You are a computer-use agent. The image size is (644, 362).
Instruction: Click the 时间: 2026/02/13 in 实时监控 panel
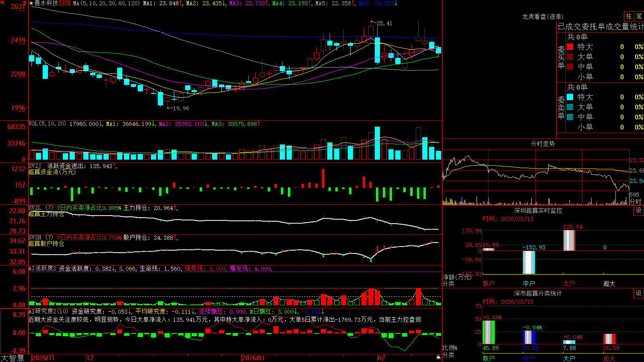pyautogui.click(x=508, y=219)
